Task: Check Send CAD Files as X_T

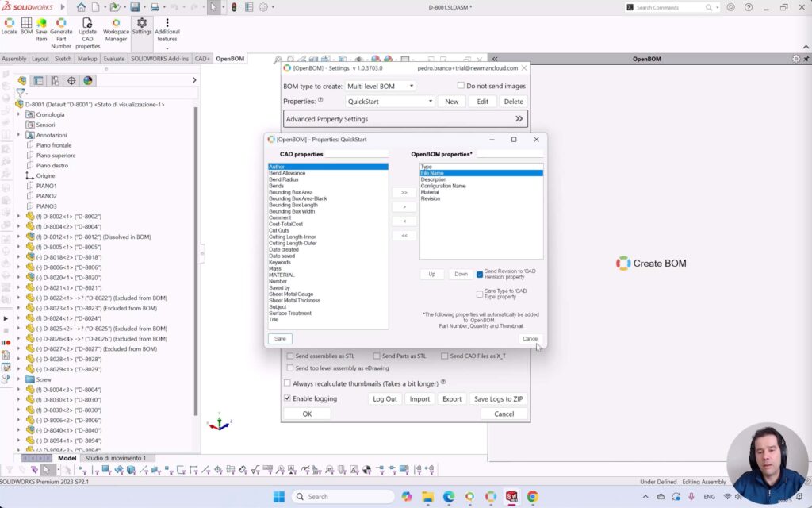Action: pyautogui.click(x=444, y=356)
